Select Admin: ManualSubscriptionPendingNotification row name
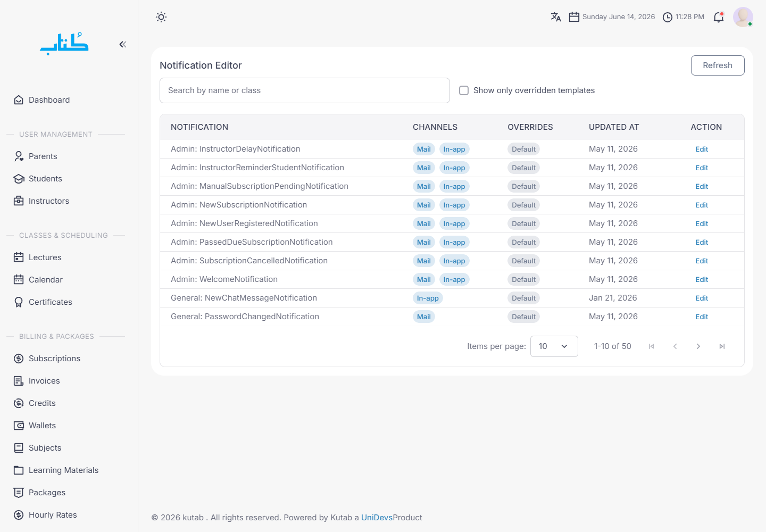Viewport: 766px width, 532px height. pyautogui.click(x=260, y=186)
